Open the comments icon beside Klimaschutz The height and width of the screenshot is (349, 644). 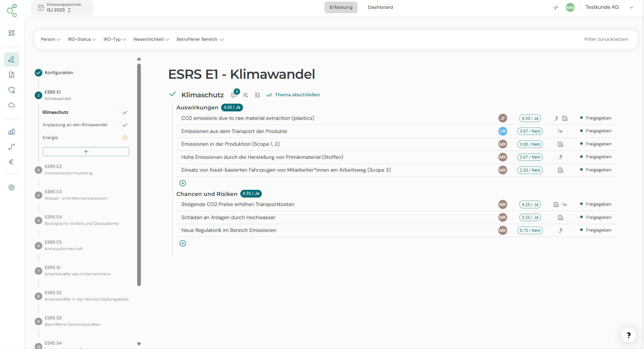click(234, 95)
